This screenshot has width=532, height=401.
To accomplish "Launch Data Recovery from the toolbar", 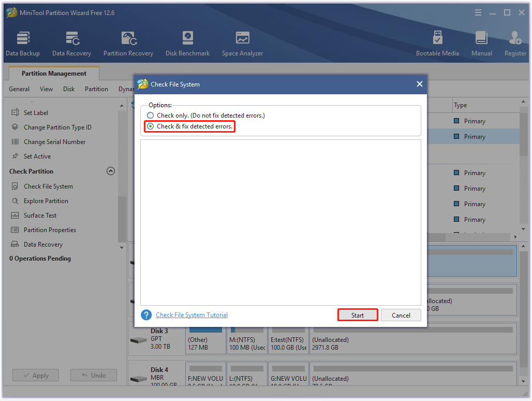I will click(71, 44).
